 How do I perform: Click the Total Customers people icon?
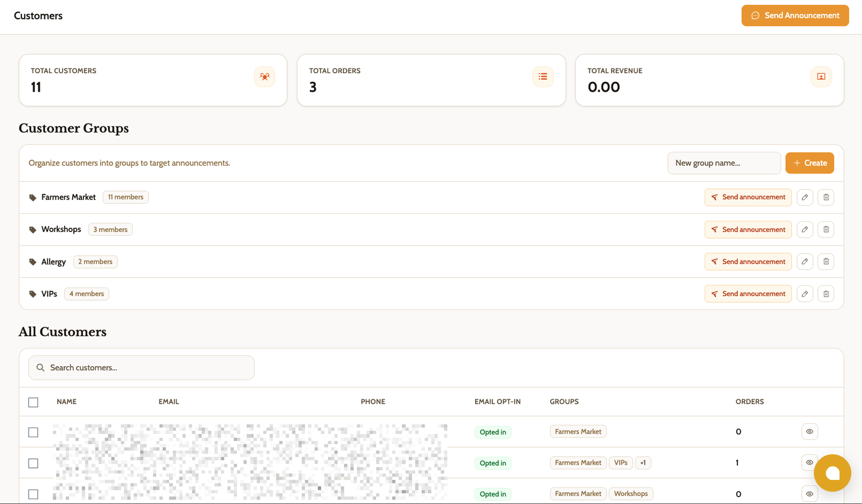[x=265, y=76]
